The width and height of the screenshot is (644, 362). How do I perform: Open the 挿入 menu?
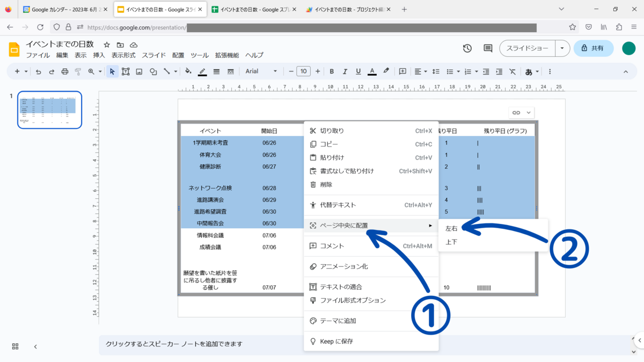pos(99,55)
